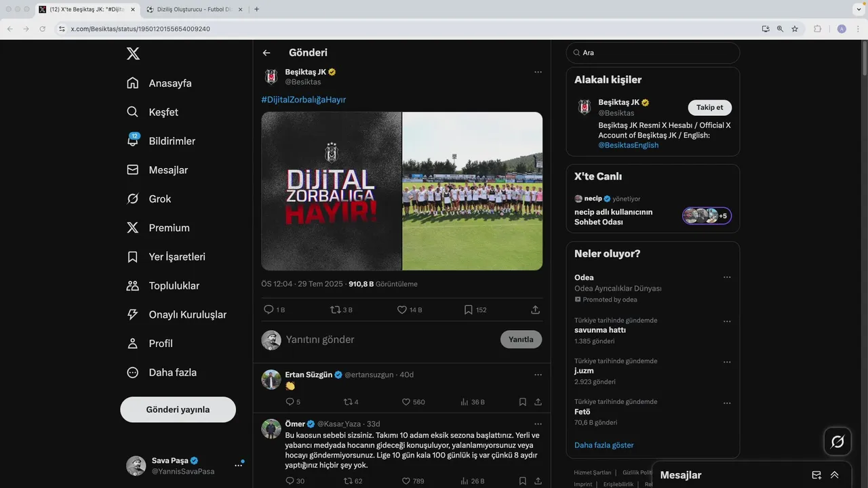The height and width of the screenshot is (488, 868).
Task: Open Dijital Zorbalığa Hayır image
Action: point(332,191)
